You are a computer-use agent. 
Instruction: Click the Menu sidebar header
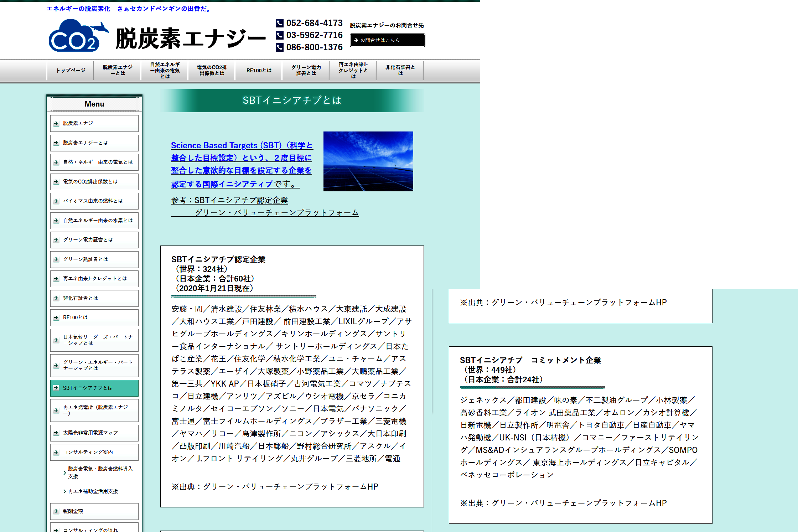(x=94, y=104)
